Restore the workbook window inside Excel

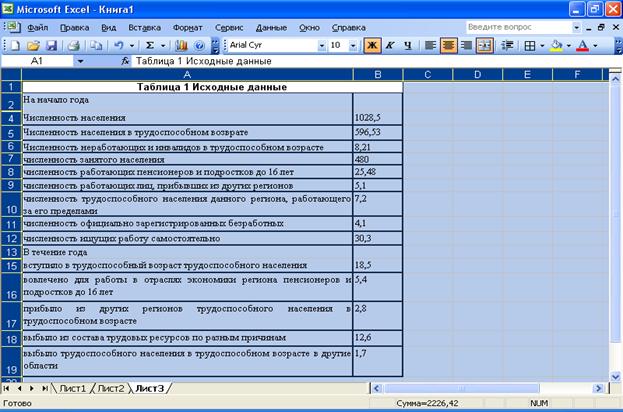pyautogui.click(x=601, y=27)
